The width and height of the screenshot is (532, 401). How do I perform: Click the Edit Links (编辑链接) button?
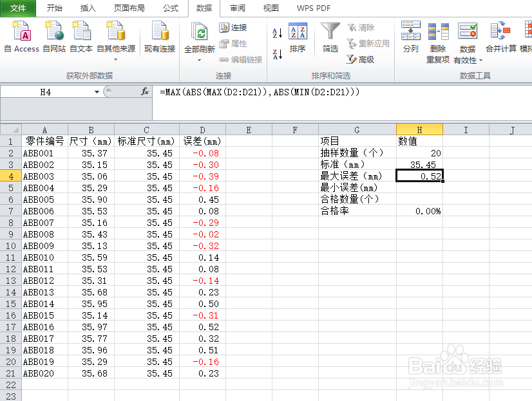point(240,60)
